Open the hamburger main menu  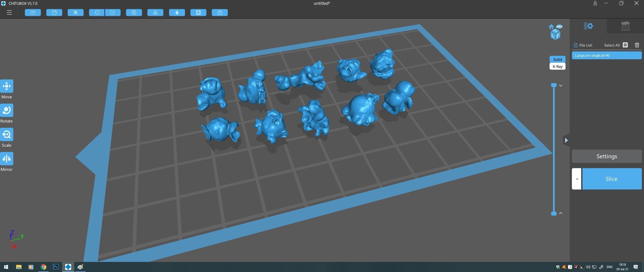click(9, 13)
